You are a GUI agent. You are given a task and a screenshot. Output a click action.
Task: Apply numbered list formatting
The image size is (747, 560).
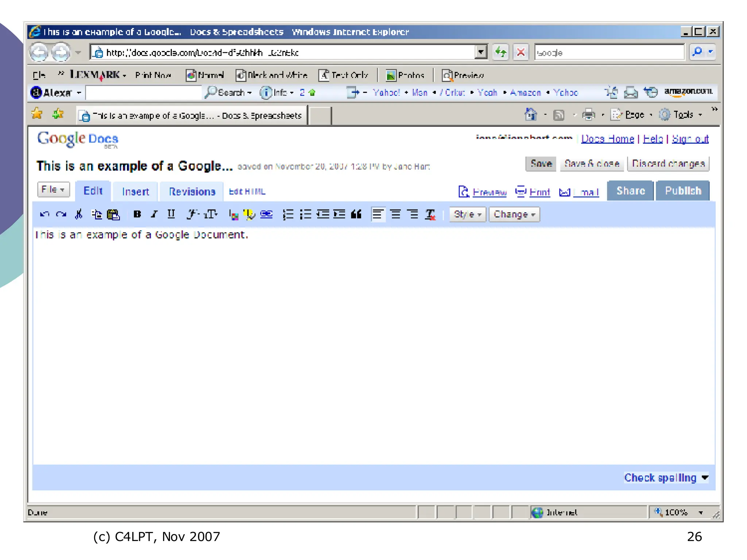[x=288, y=214]
